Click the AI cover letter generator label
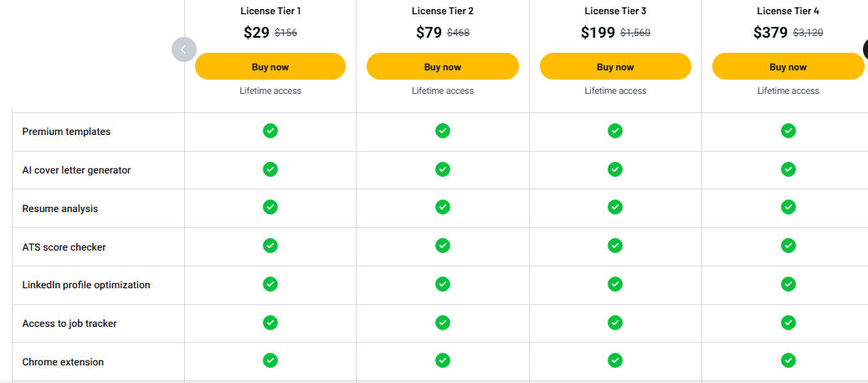 coord(76,170)
